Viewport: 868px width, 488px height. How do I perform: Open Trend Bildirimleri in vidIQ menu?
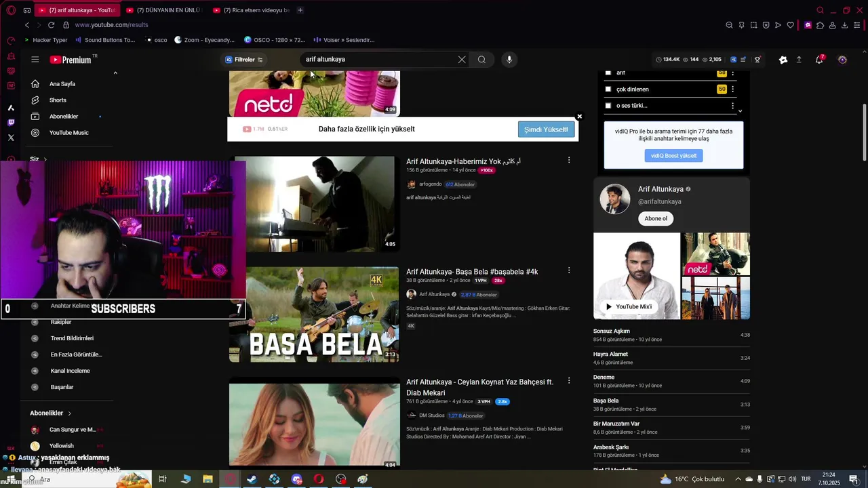pyautogui.click(x=72, y=338)
